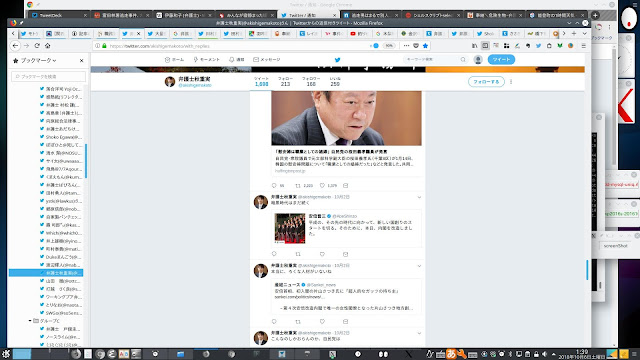Viewport: 640px width, 360px height.
Task: Open the モーメント item in Twitter navigation
Action: click(x=207, y=60)
